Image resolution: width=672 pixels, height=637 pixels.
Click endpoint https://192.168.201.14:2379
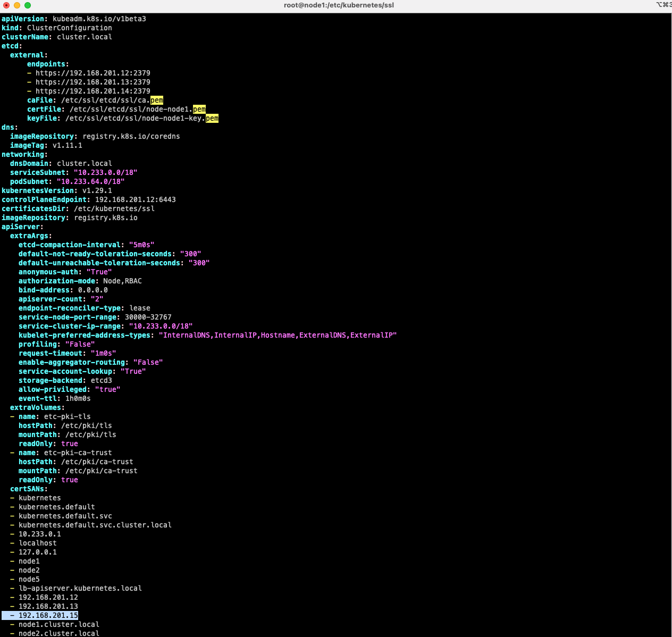click(93, 91)
